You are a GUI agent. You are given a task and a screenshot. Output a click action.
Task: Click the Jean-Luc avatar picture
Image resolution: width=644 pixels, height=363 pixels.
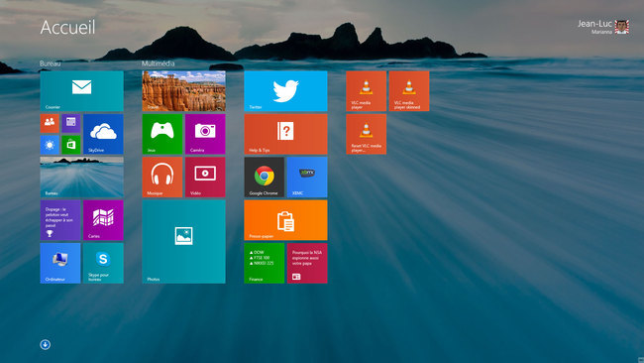(x=622, y=27)
